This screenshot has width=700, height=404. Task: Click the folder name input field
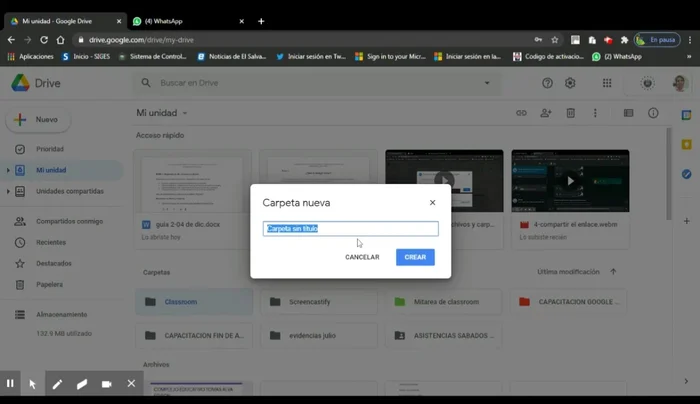point(350,229)
